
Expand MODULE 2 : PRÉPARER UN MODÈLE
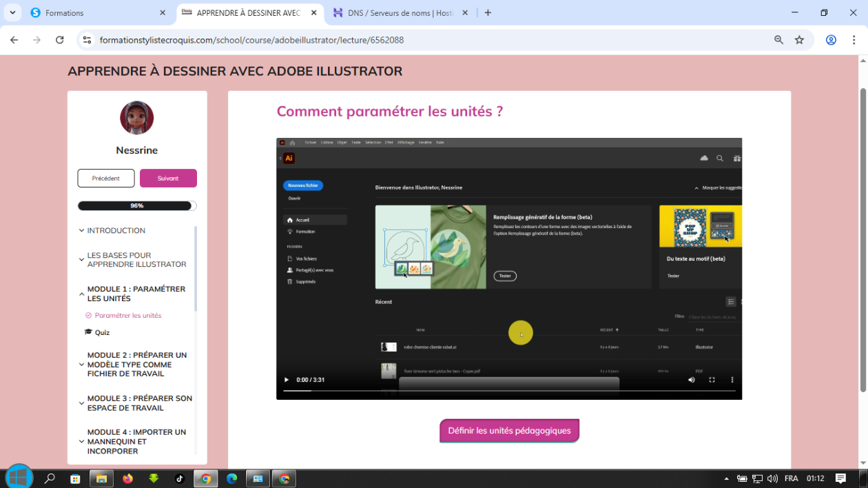pyautogui.click(x=81, y=365)
